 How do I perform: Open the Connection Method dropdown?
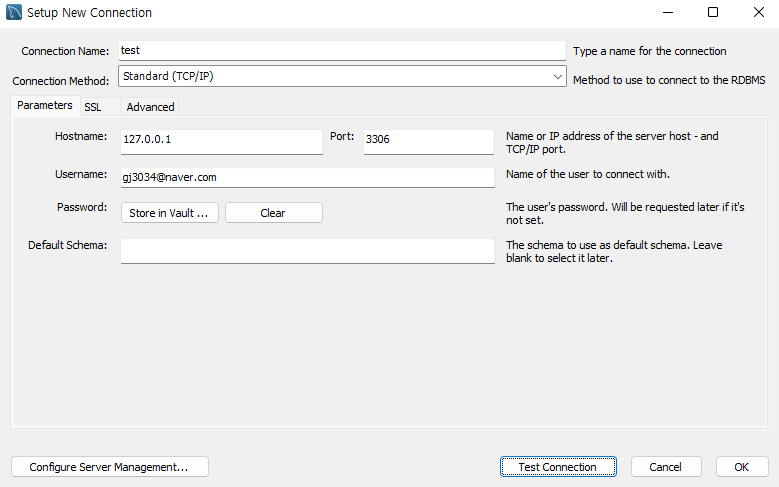342,77
